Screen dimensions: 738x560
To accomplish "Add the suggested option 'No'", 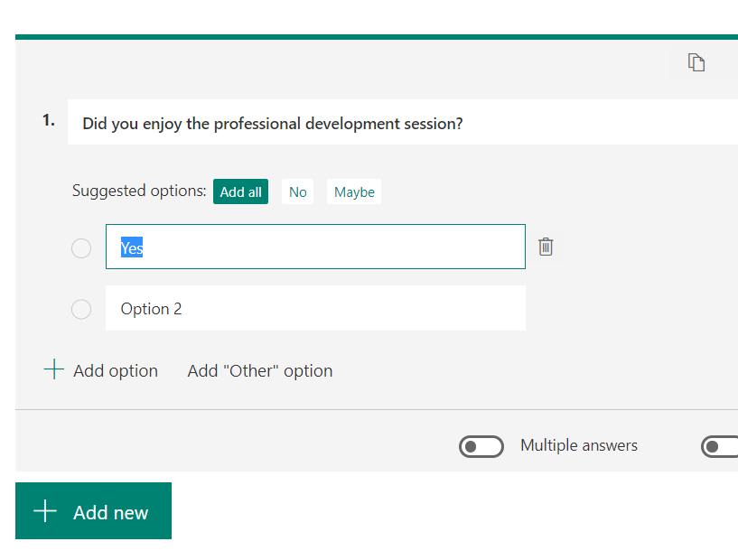I will pyautogui.click(x=298, y=191).
